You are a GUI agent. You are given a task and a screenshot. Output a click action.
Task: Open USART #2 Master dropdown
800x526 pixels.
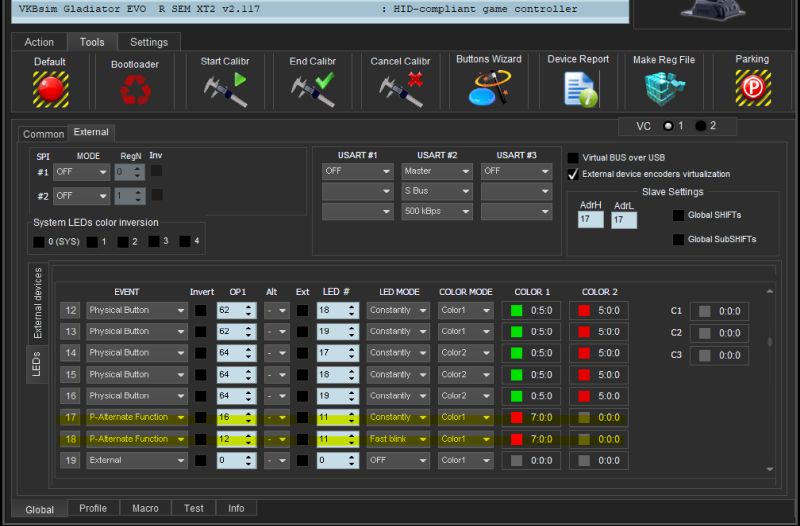coord(437,171)
